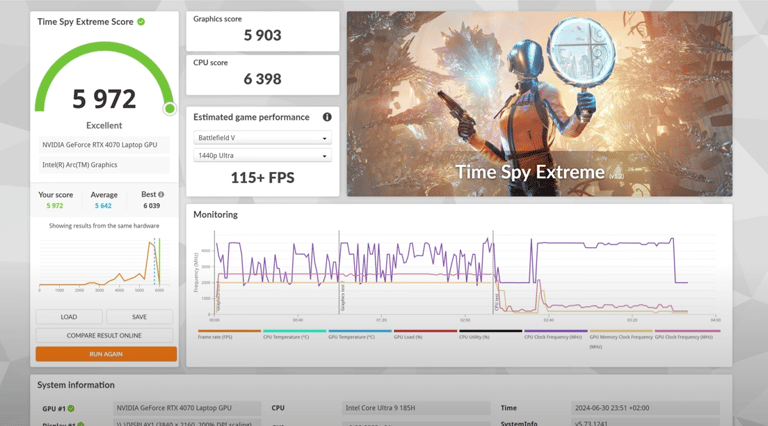
Task: Click the Monitoring frequency line chart
Action: pos(456,274)
